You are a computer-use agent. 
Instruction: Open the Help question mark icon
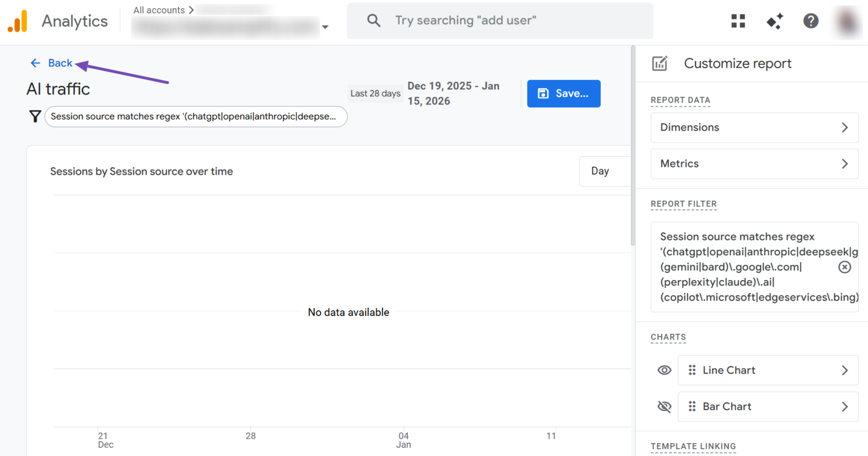click(810, 21)
